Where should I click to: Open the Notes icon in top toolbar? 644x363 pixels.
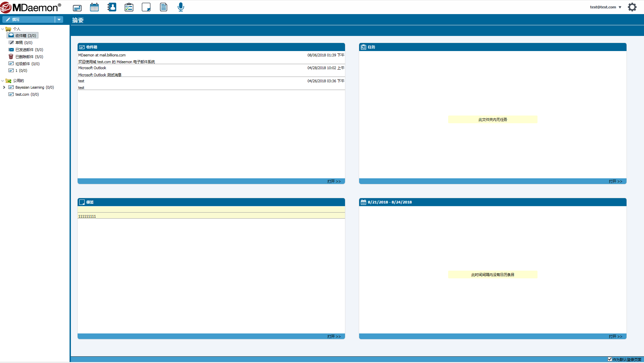coord(146,7)
